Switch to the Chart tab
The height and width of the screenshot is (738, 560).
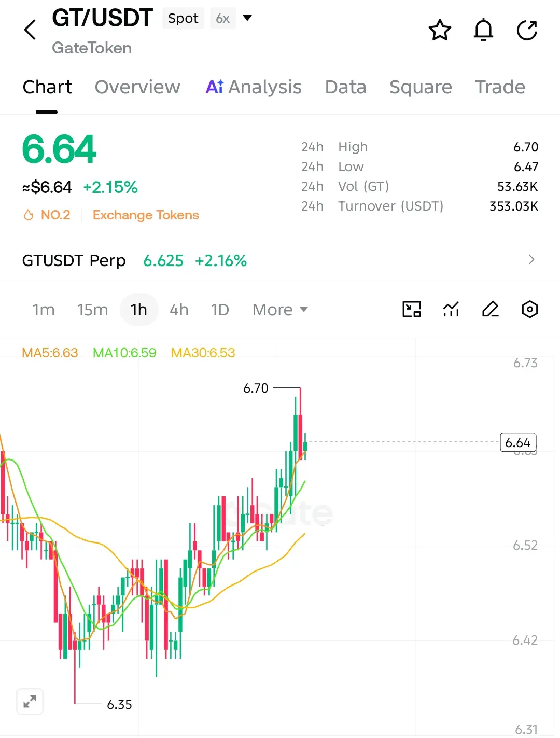(47, 87)
